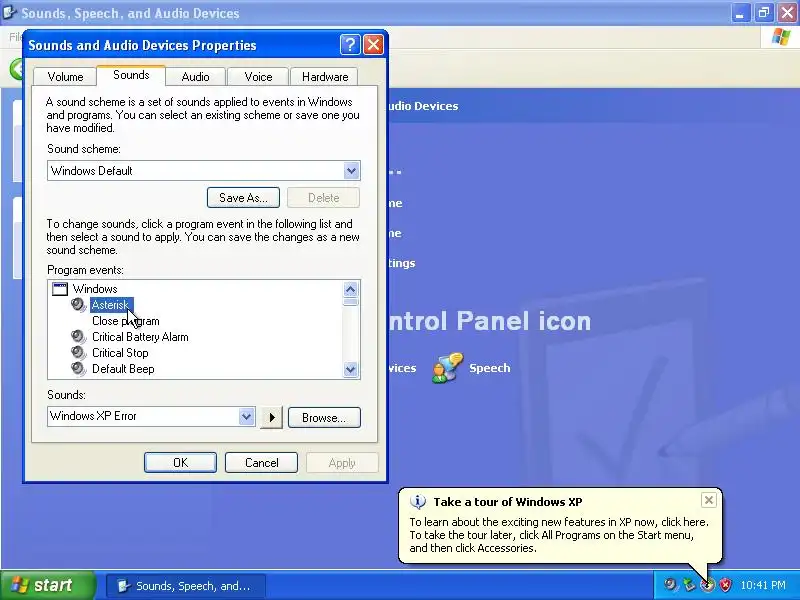Open the Audio tab

pos(195,77)
